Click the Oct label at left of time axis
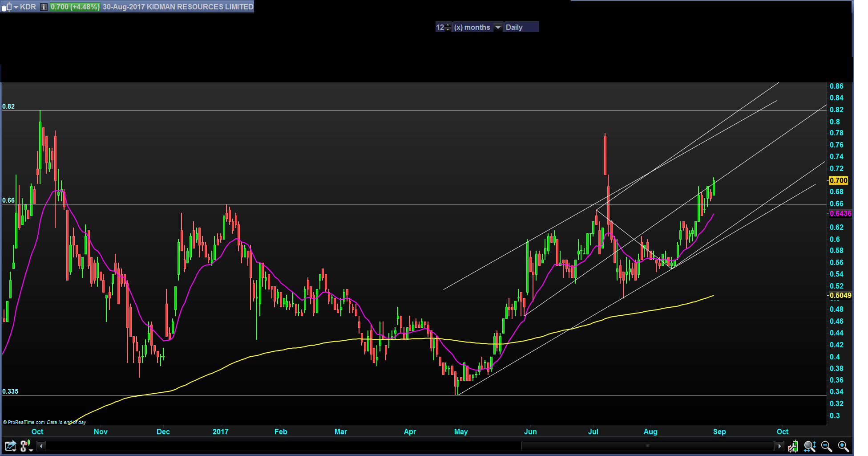The width and height of the screenshot is (868, 456). (37, 432)
